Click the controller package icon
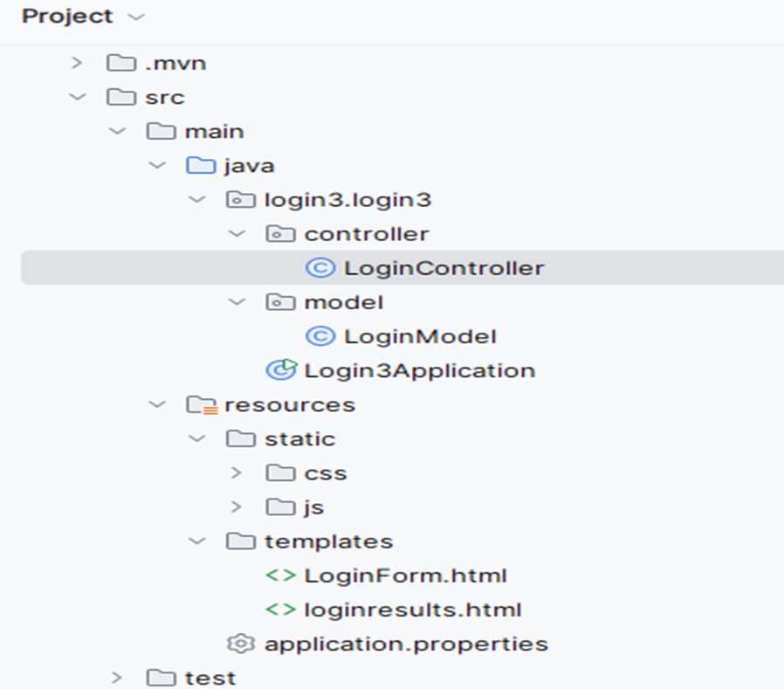 (x=279, y=234)
